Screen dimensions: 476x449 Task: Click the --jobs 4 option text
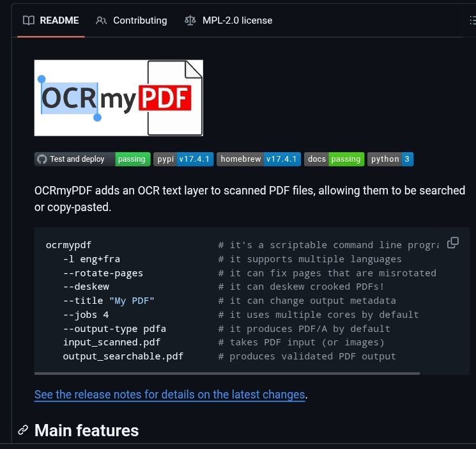(x=86, y=315)
